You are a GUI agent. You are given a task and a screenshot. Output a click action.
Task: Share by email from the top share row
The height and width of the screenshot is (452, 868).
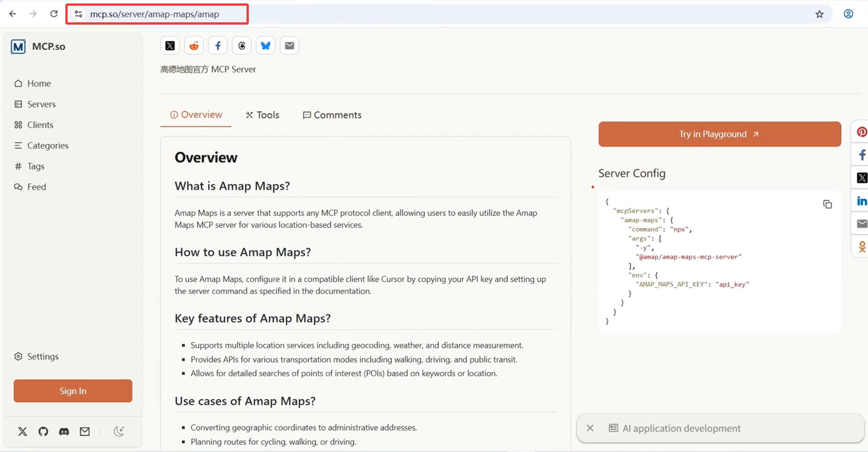pos(290,46)
